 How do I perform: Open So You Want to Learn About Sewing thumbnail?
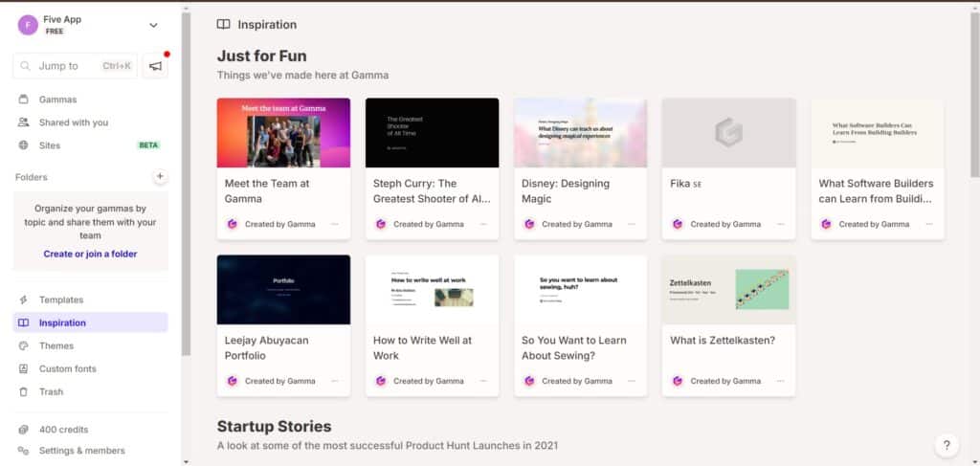pos(581,289)
